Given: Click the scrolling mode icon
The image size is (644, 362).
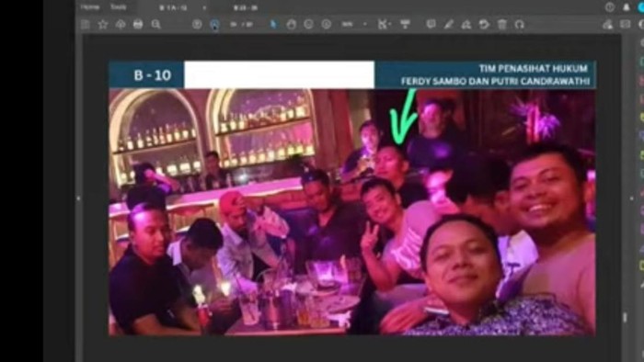Looking at the screenshot, I should click(x=405, y=25).
